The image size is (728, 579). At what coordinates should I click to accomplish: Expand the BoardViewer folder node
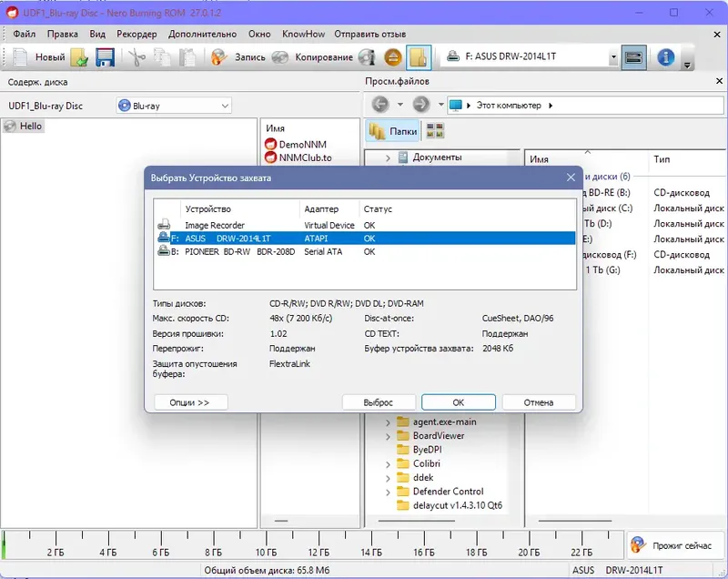click(388, 436)
